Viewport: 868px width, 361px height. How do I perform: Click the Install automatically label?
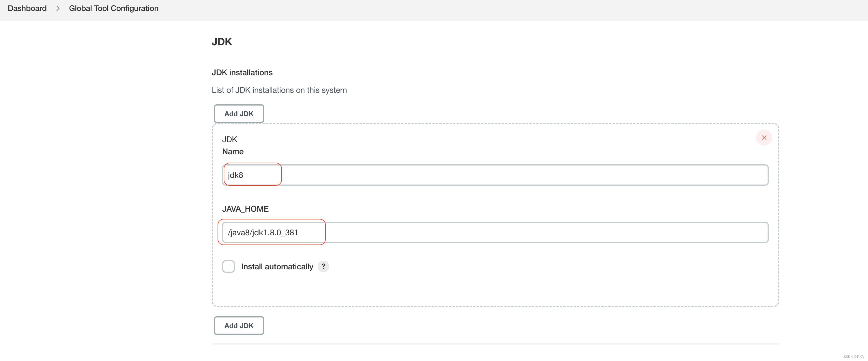[x=277, y=267]
